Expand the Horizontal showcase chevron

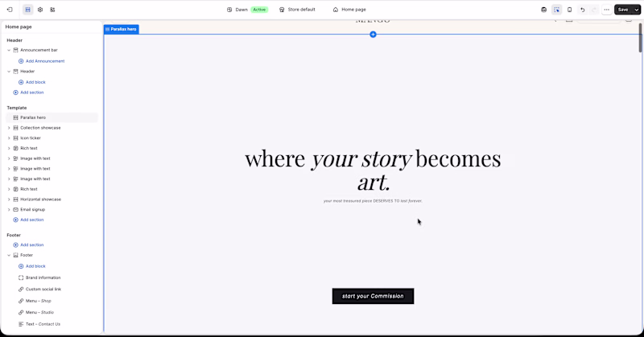click(x=9, y=199)
